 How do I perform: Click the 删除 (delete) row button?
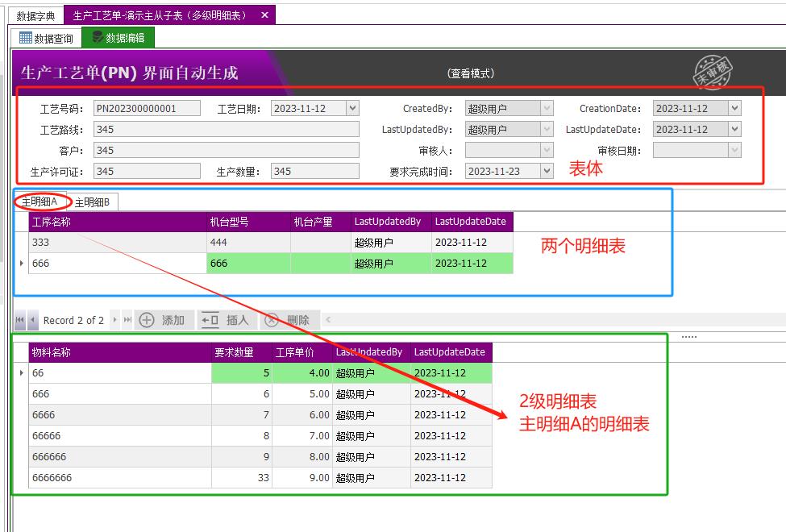(x=287, y=320)
